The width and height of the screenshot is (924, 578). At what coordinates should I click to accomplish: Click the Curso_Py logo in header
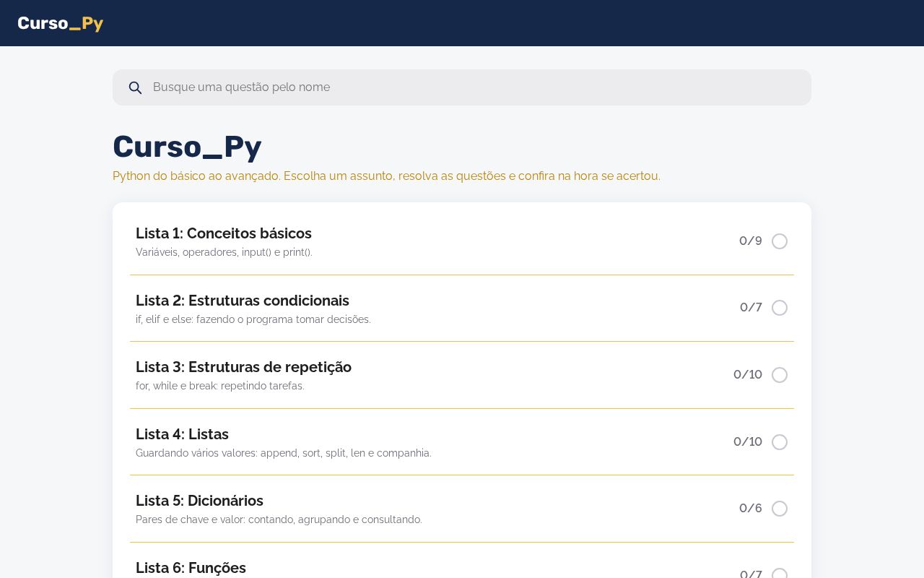click(x=61, y=23)
